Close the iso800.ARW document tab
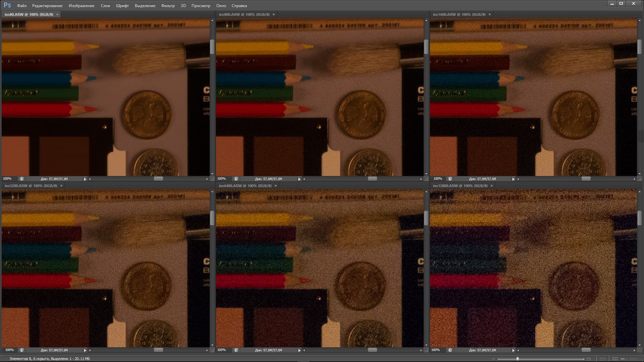This screenshot has height=362, width=644. click(274, 14)
